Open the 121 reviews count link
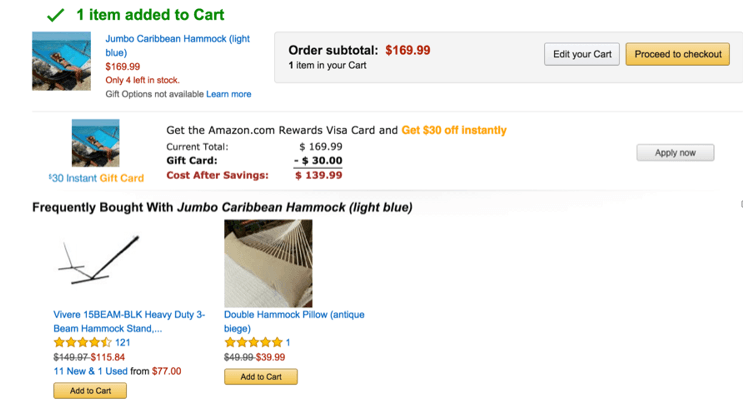The height and width of the screenshot is (410, 743). pos(123,342)
